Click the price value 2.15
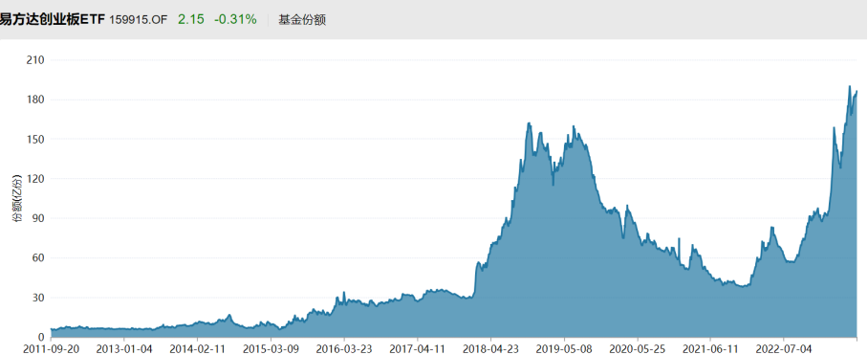The height and width of the screenshot is (355, 868). click(190, 20)
